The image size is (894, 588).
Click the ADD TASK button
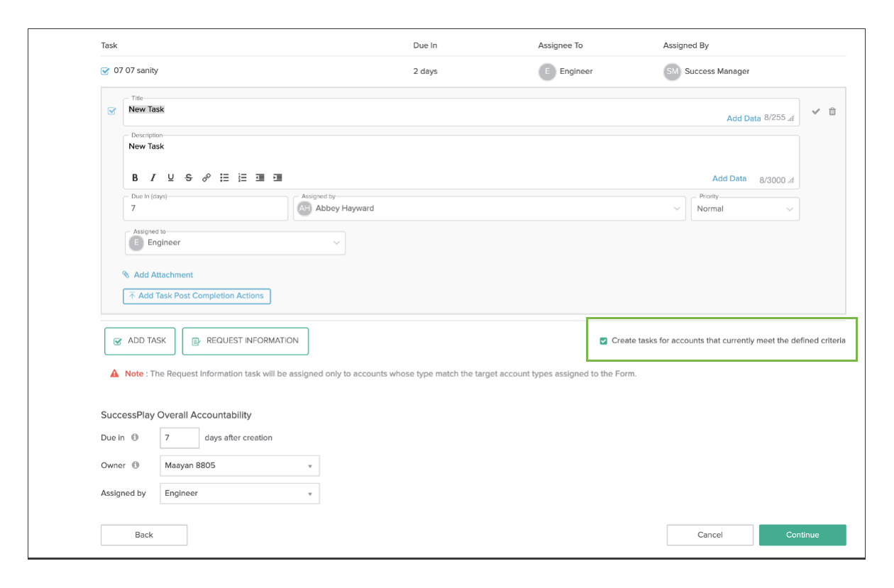[x=140, y=341]
